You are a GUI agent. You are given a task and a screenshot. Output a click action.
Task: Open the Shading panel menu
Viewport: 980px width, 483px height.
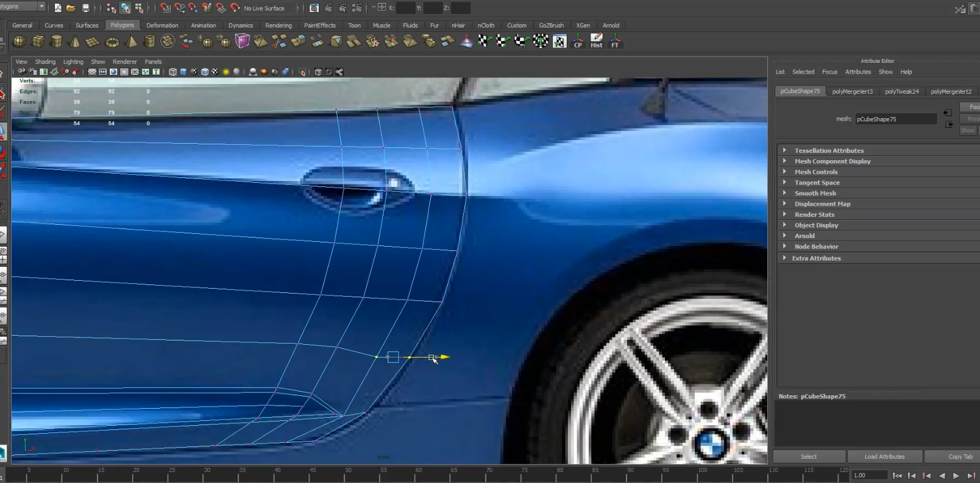tap(45, 62)
